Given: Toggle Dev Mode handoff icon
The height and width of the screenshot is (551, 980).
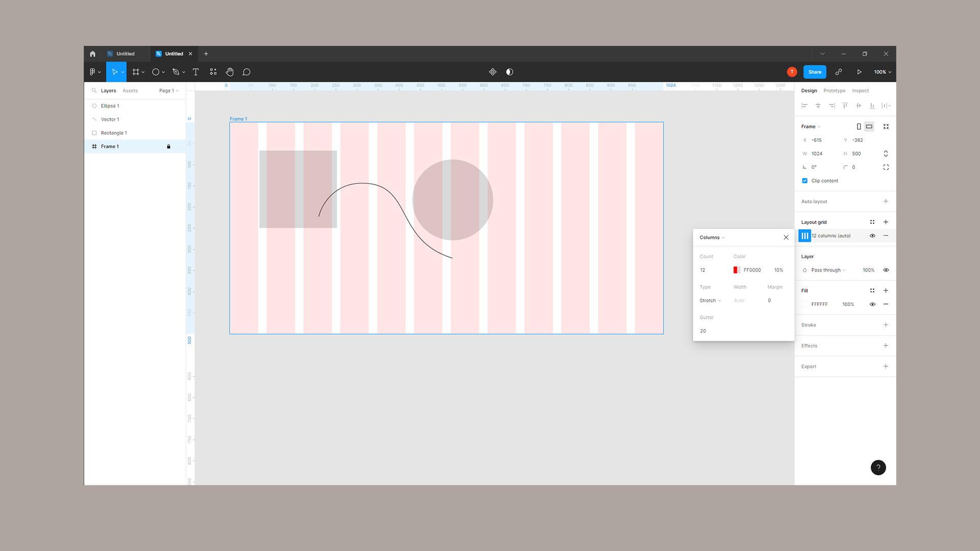Looking at the screenshot, I should [493, 72].
